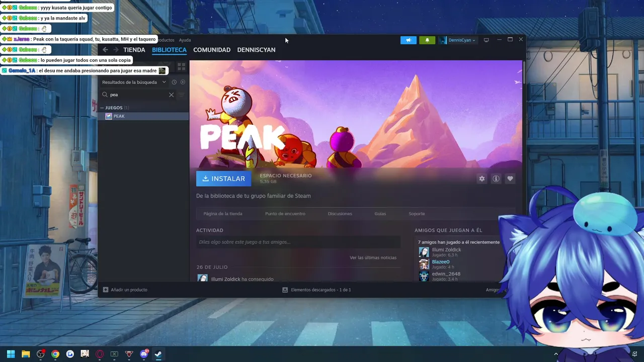Add PEAK to favorites heart
This screenshot has width=644, height=362.
(510, 178)
